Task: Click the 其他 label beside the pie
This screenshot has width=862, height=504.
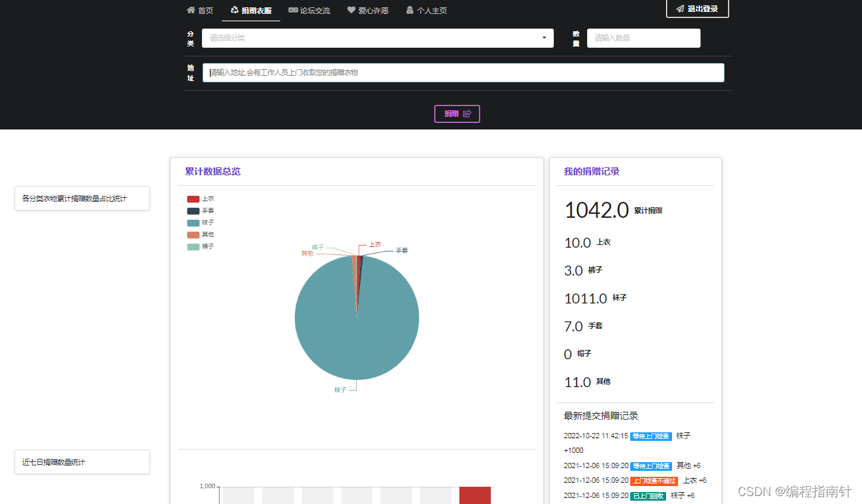Action: click(x=307, y=253)
